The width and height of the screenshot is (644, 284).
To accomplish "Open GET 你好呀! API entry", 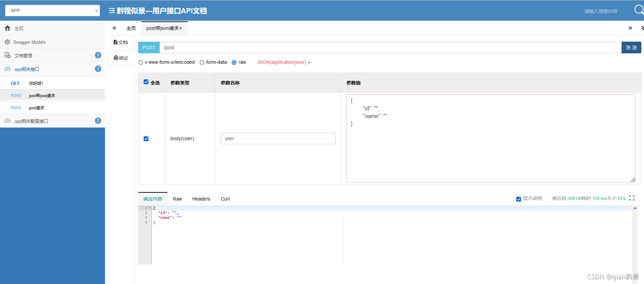I will (53, 83).
